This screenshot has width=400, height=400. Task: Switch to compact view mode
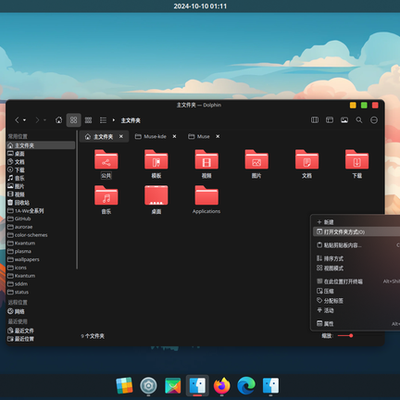pos(88,120)
